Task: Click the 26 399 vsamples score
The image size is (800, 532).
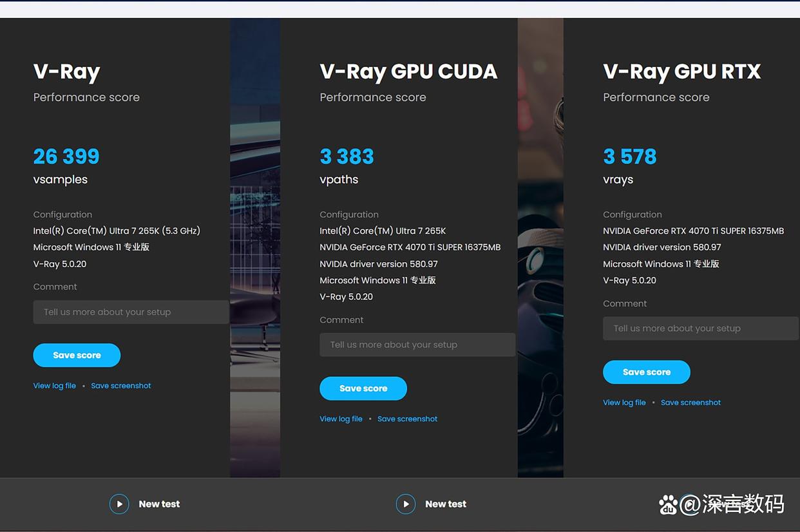Action: [x=66, y=157]
